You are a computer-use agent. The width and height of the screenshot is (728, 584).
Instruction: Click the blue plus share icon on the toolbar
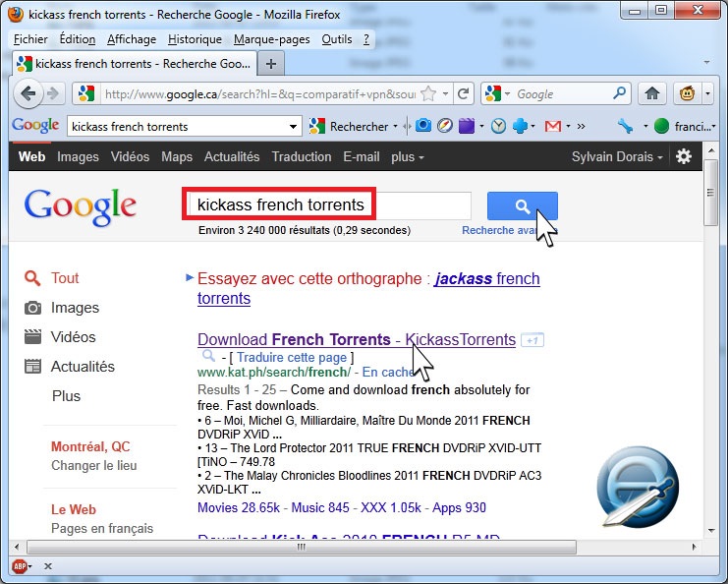coord(520,126)
